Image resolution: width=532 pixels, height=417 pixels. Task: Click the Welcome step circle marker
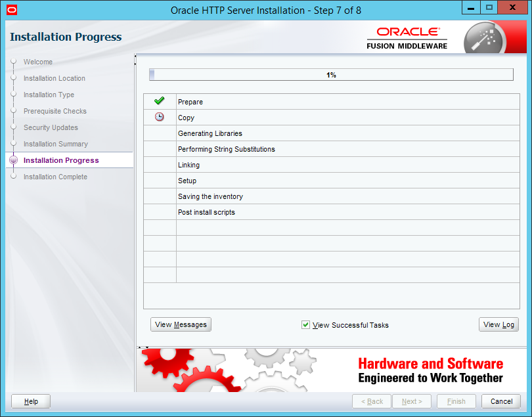pyautogui.click(x=13, y=62)
